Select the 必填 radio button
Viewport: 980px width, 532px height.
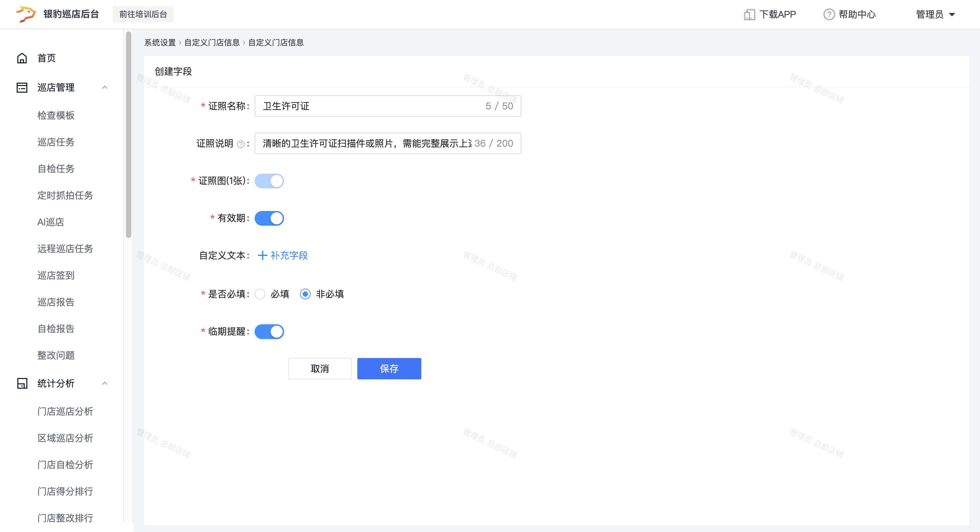point(260,294)
